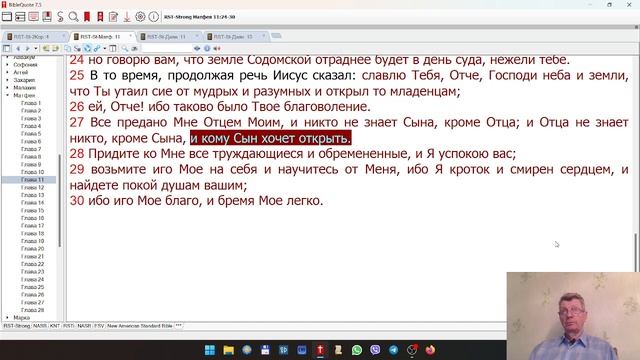Viewport: 640px width, 360px height.
Task: Select the RST-St Матф. 11 tab
Action: (103, 37)
